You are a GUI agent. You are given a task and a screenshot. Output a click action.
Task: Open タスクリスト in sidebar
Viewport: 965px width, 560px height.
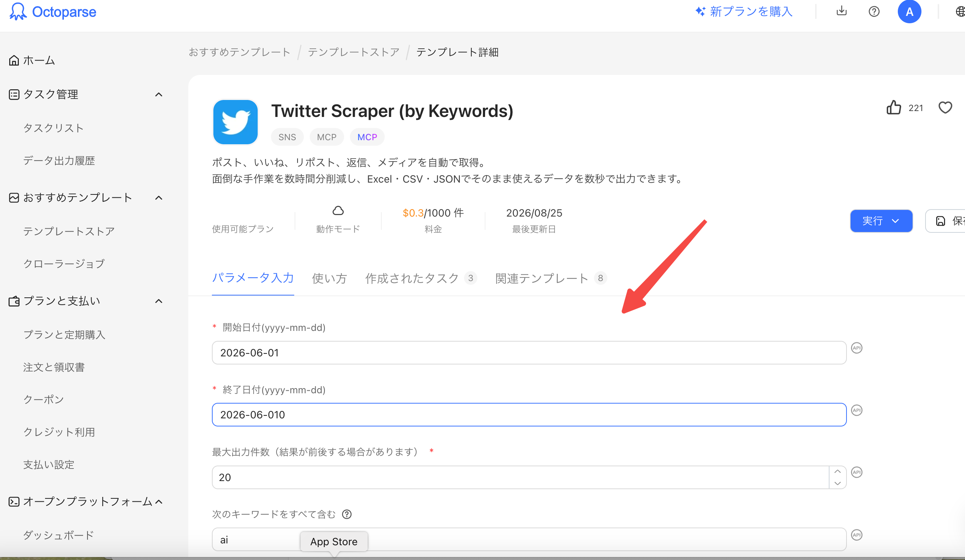[x=53, y=128]
